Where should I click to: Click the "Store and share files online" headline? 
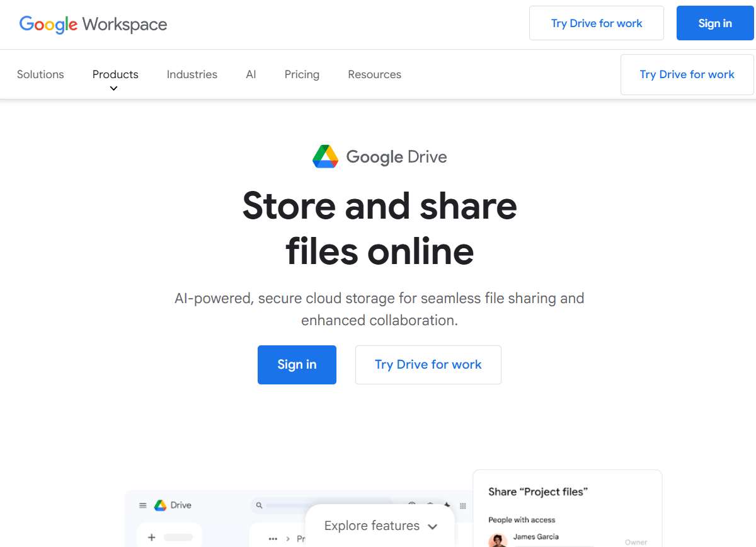(379, 228)
